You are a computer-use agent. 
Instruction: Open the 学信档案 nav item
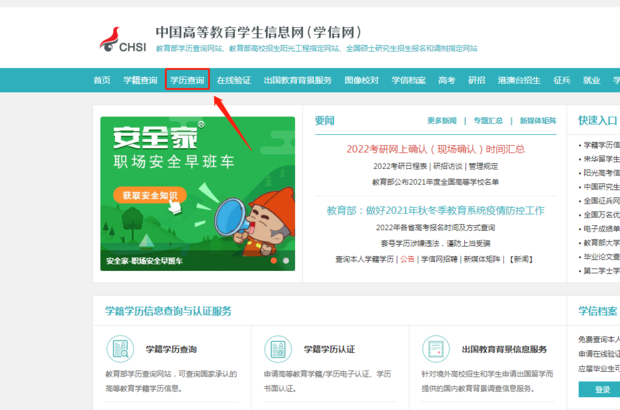[408, 80]
